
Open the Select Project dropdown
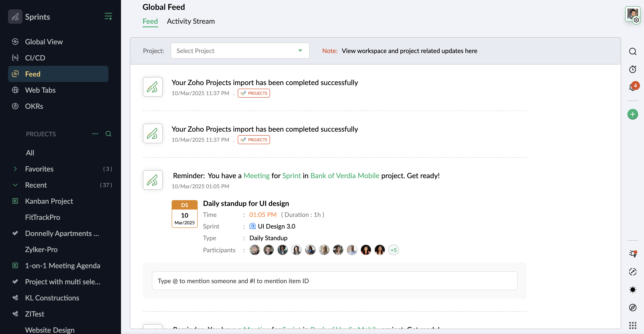coord(240,51)
